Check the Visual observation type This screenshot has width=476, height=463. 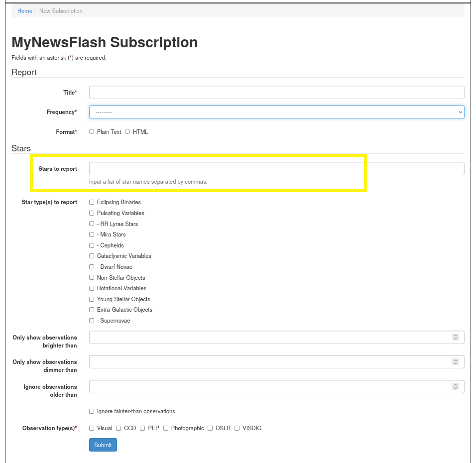pyautogui.click(x=92, y=428)
